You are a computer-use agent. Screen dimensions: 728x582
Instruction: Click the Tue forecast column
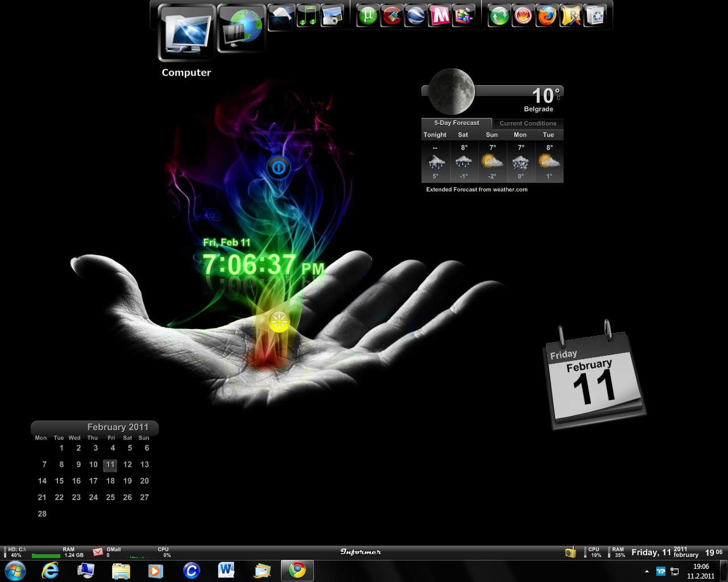click(549, 156)
